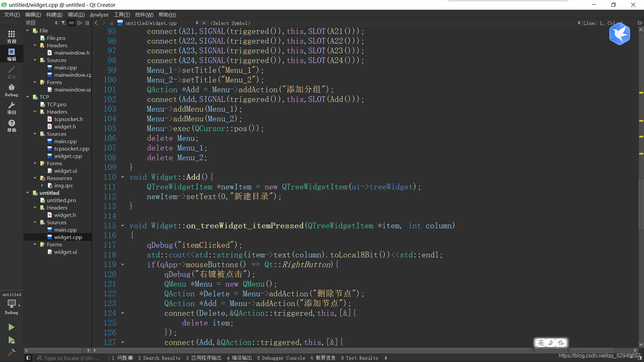644x362 pixels.
Task: Run the project with the green play icon
Action: click(11, 327)
